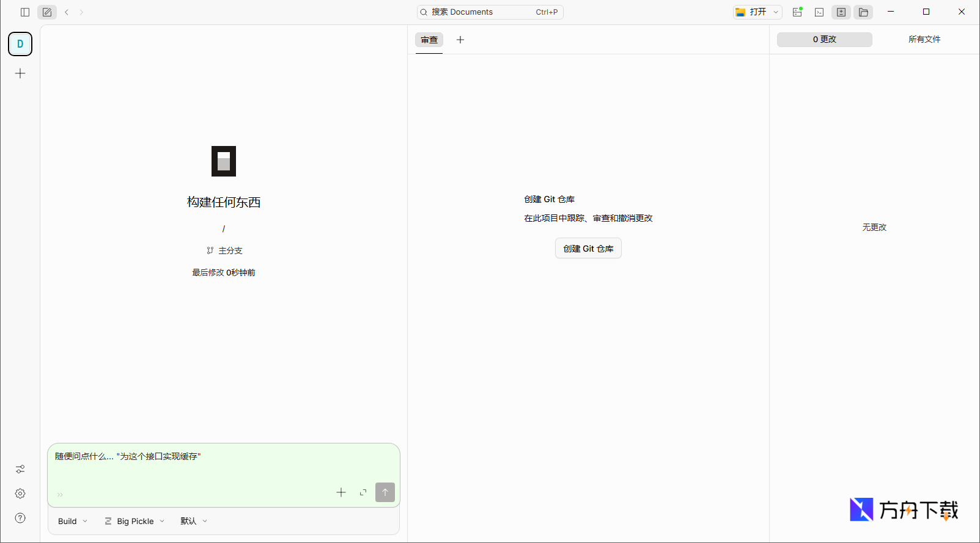
Task: Click the 无更改 text in the right panel
Action: click(x=874, y=227)
